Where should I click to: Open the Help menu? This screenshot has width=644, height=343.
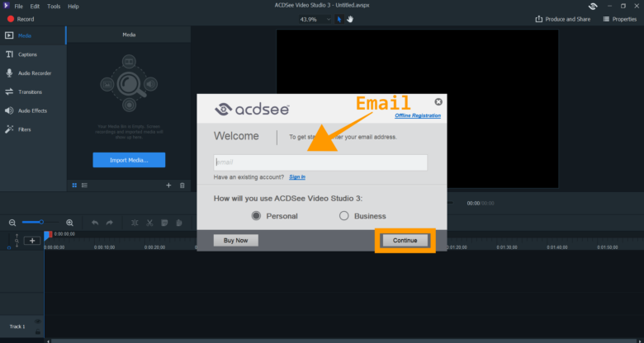[73, 7]
